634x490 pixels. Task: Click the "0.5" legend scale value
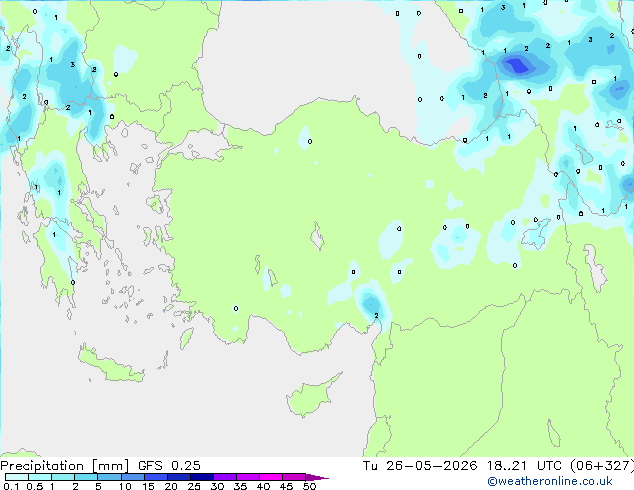pyautogui.click(x=34, y=486)
